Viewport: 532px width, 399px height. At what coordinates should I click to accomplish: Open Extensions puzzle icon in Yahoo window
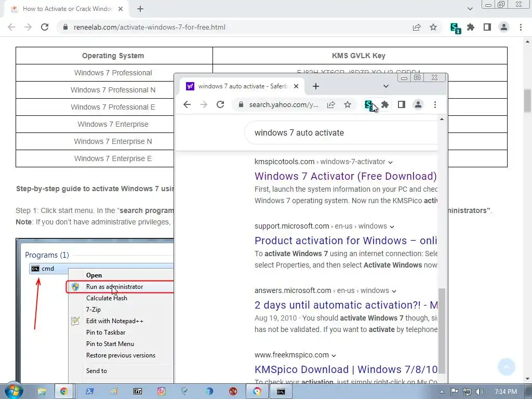[385, 104]
